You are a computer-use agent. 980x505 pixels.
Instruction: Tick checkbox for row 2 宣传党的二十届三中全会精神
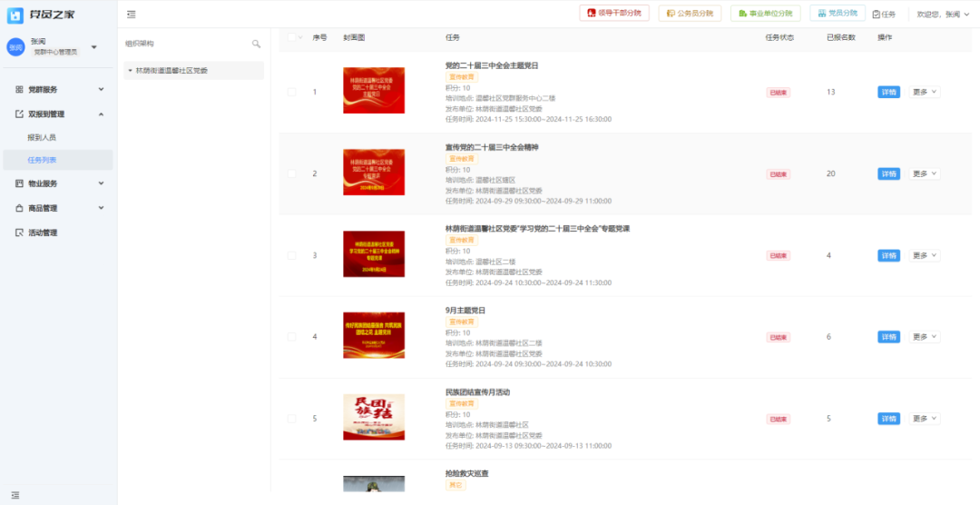click(x=291, y=173)
